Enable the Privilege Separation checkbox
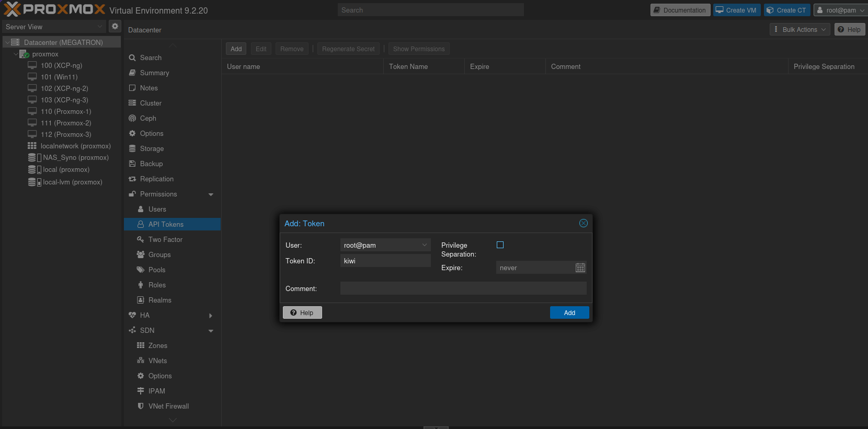Viewport: 868px width, 429px height. coord(500,245)
